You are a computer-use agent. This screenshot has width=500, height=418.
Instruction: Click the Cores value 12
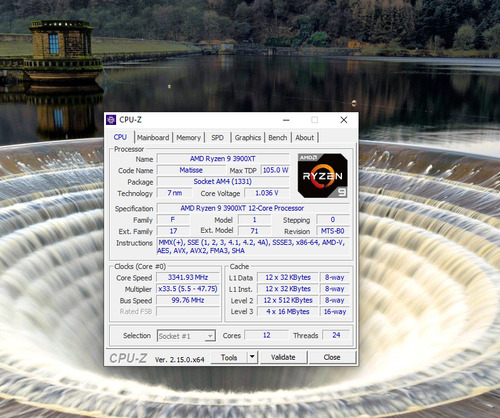(x=267, y=335)
